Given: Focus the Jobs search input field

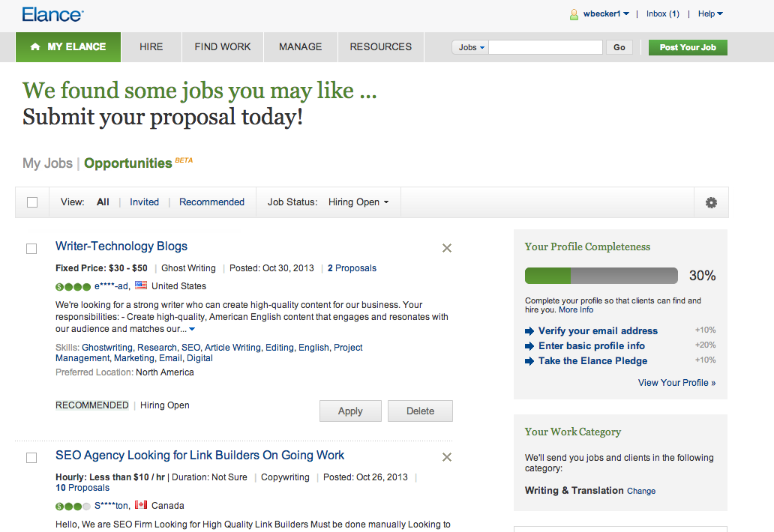Looking at the screenshot, I should point(545,47).
